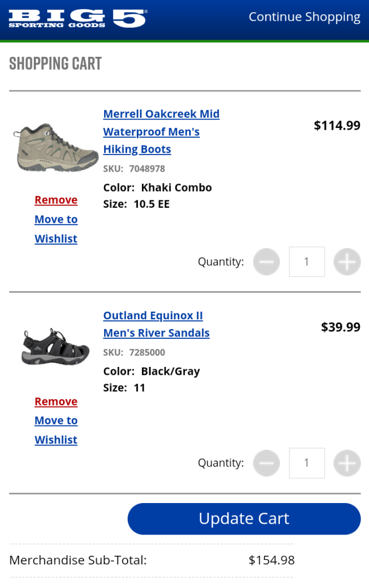Focus the quantity field for Outland sandals

coord(306,463)
